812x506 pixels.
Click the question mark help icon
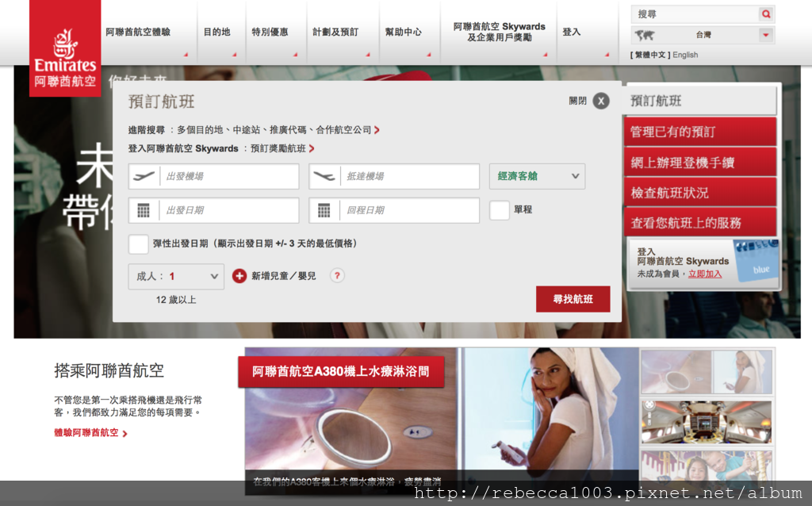click(x=337, y=275)
